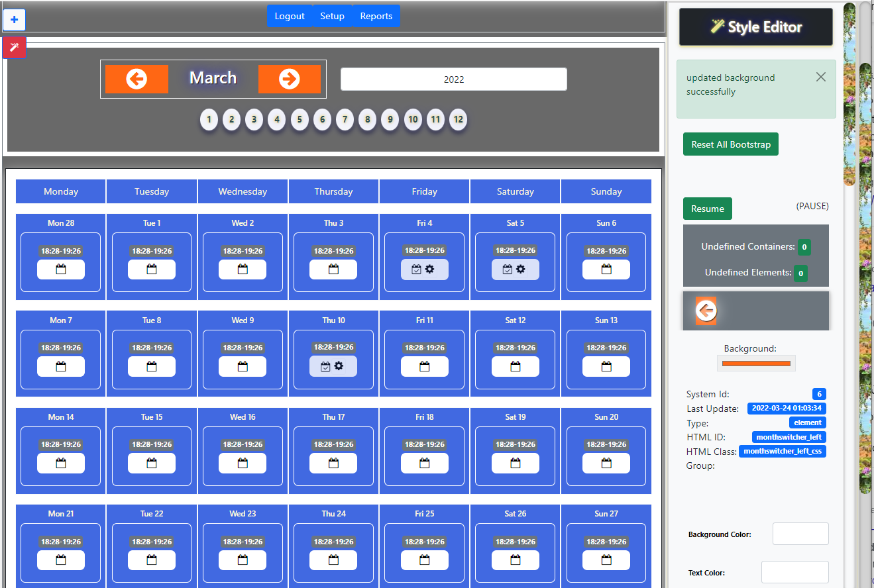
Task: Click the gear icon on Sat 5
Action: pos(520,269)
